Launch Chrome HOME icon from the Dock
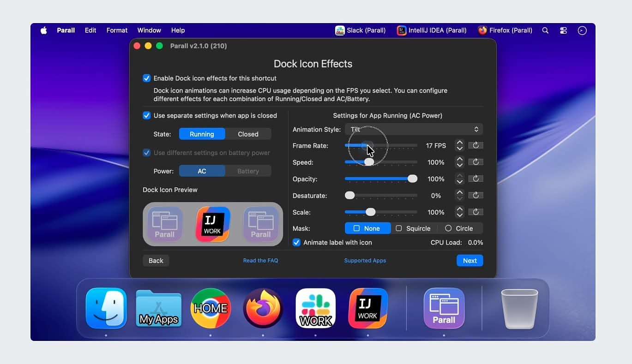 (211, 308)
